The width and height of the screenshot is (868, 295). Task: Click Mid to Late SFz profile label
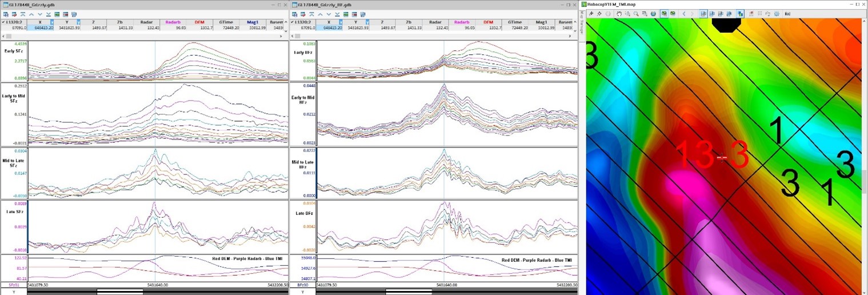[15, 164]
